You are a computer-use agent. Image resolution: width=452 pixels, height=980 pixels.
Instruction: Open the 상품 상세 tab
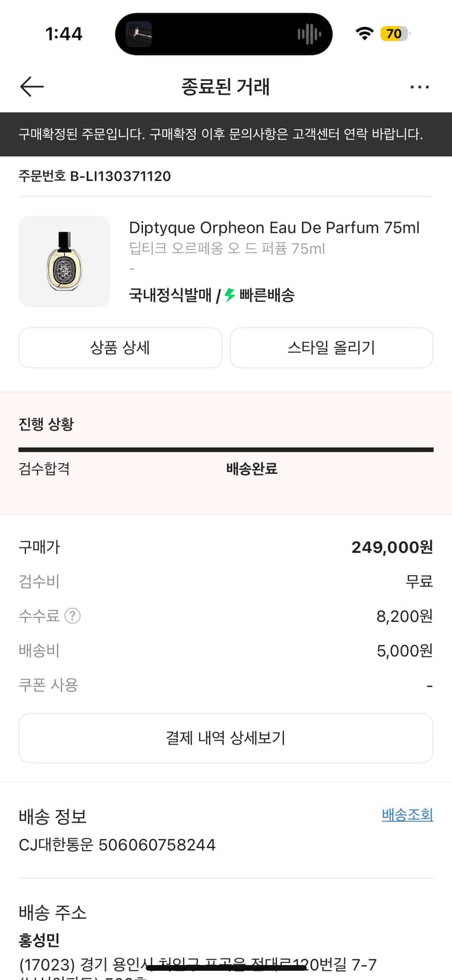[120, 348]
